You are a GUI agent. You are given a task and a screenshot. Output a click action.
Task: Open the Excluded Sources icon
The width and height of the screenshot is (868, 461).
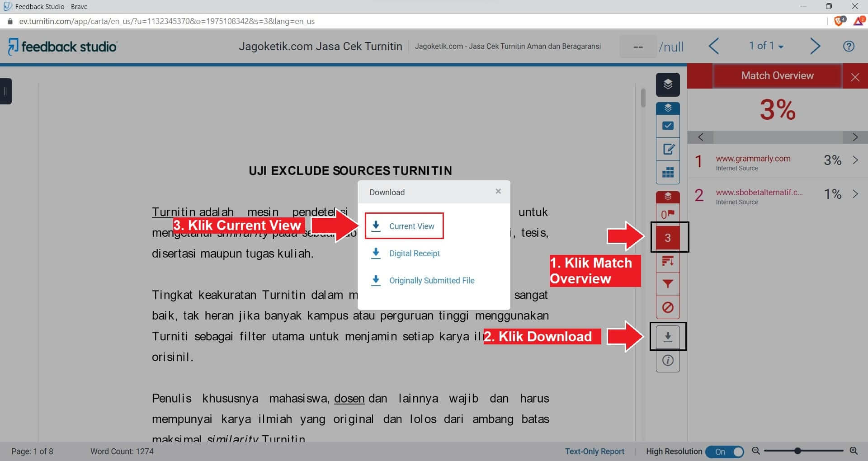[668, 308]
